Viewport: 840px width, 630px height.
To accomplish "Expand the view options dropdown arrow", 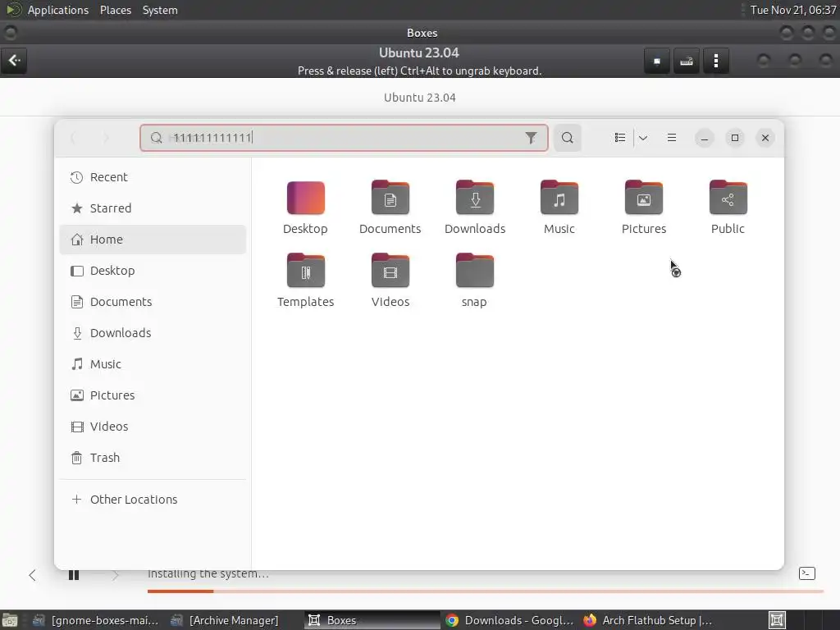I will point(643,138).
